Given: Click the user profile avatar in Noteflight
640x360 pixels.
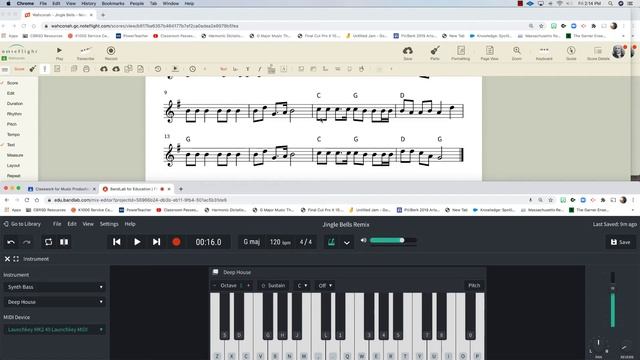Looking at the screenshot, I should pyautogui.click(x=618, y=51).
